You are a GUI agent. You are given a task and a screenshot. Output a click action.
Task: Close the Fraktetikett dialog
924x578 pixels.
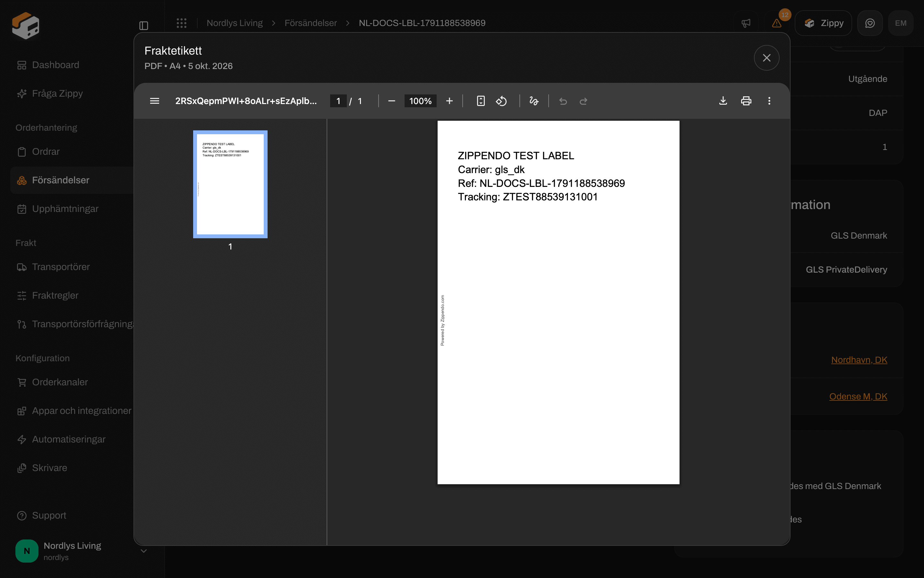pyautogui.click(x=766, y=58)
